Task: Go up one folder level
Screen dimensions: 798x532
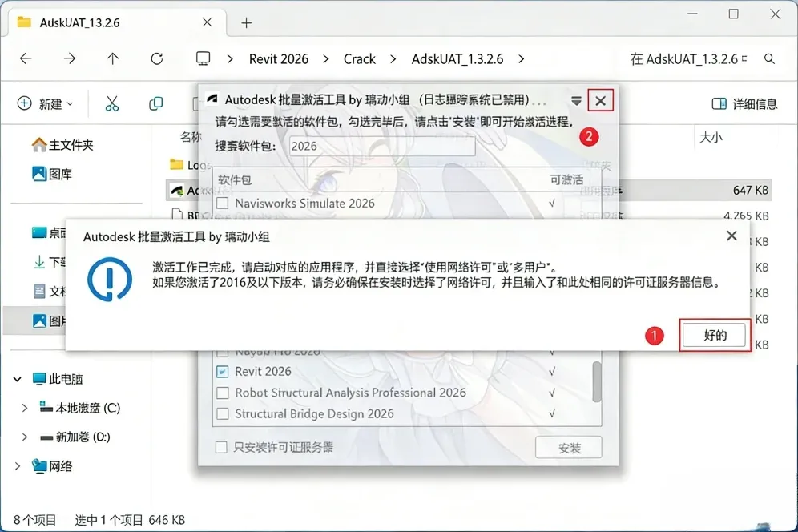Action: [x=113, y=58]
